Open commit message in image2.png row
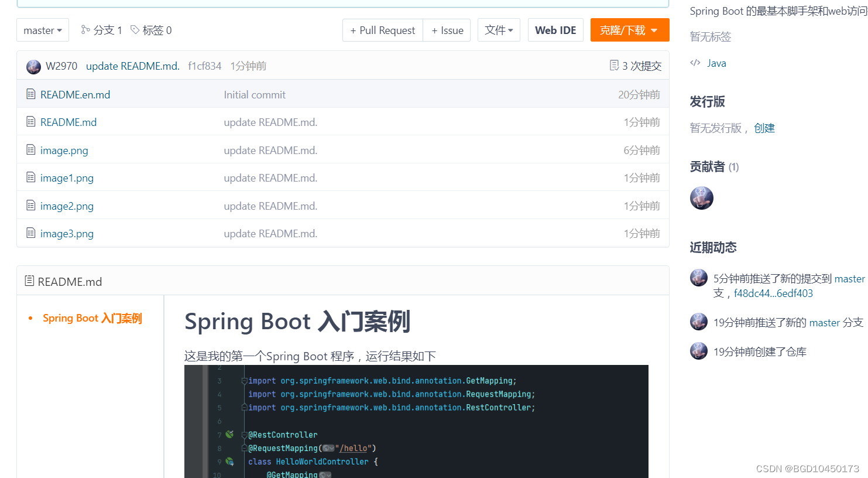 pyautogui.click(x=270, y=206)
